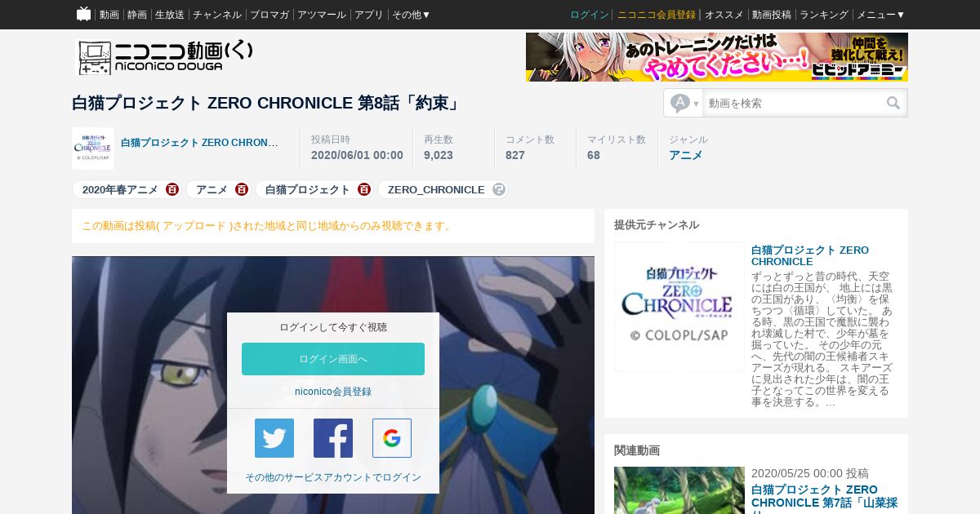This screenshot has height=514, width=980.
Task: Click 提供元チャンネル channel thumbnail
Action: [x=679, y=307]
